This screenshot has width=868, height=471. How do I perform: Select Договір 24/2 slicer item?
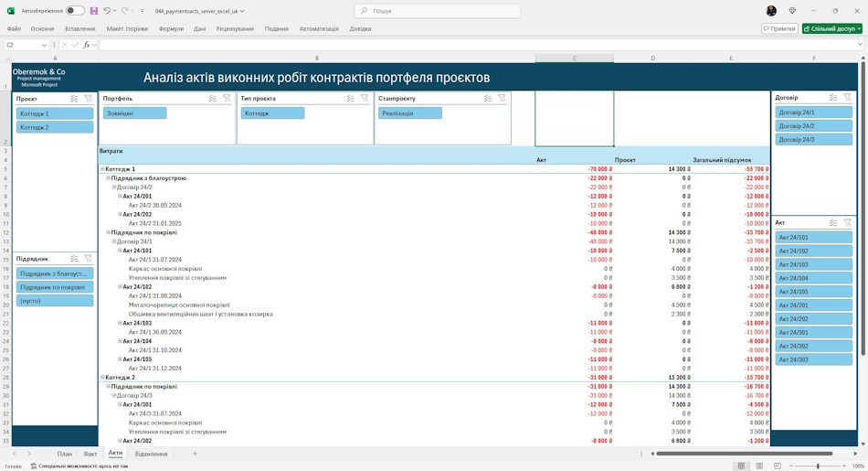coord(814,126)
